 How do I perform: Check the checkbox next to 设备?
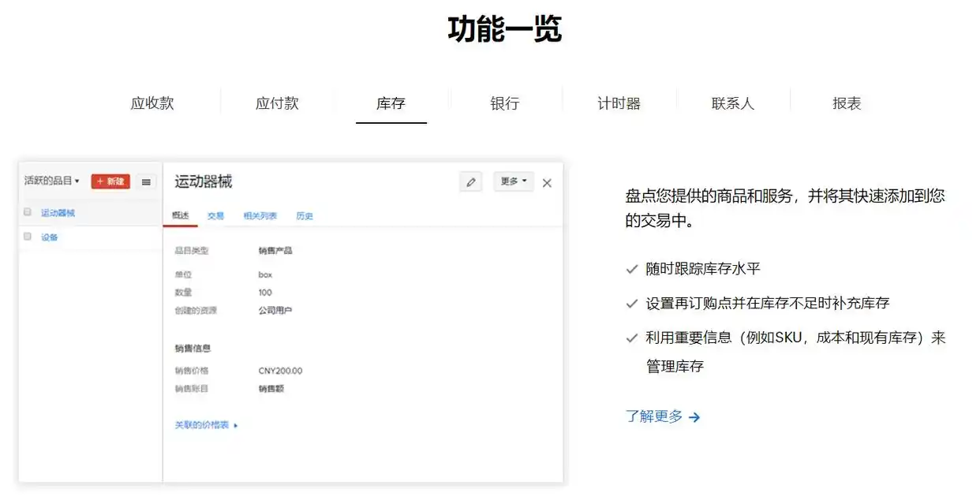click(x=27, y=237)
